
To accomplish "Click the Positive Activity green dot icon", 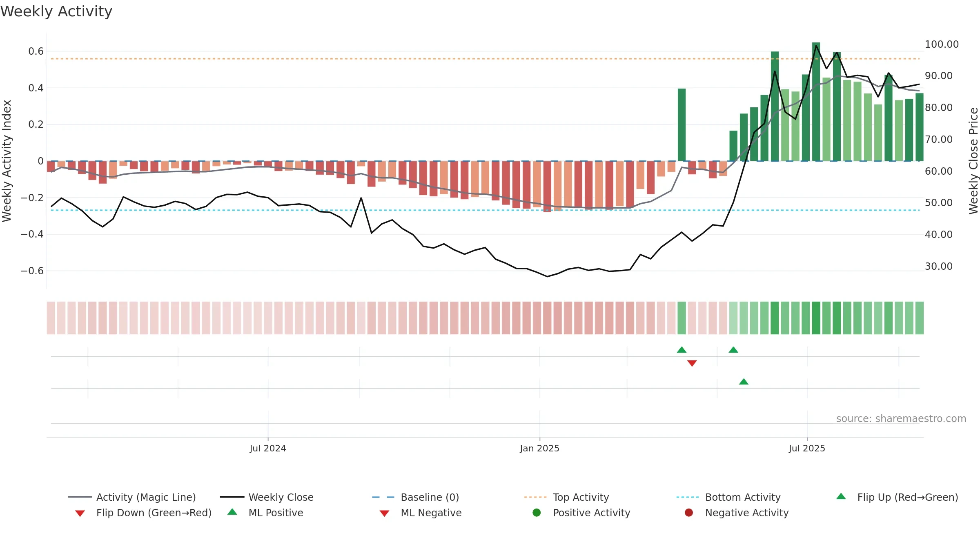I will [537, 513].
